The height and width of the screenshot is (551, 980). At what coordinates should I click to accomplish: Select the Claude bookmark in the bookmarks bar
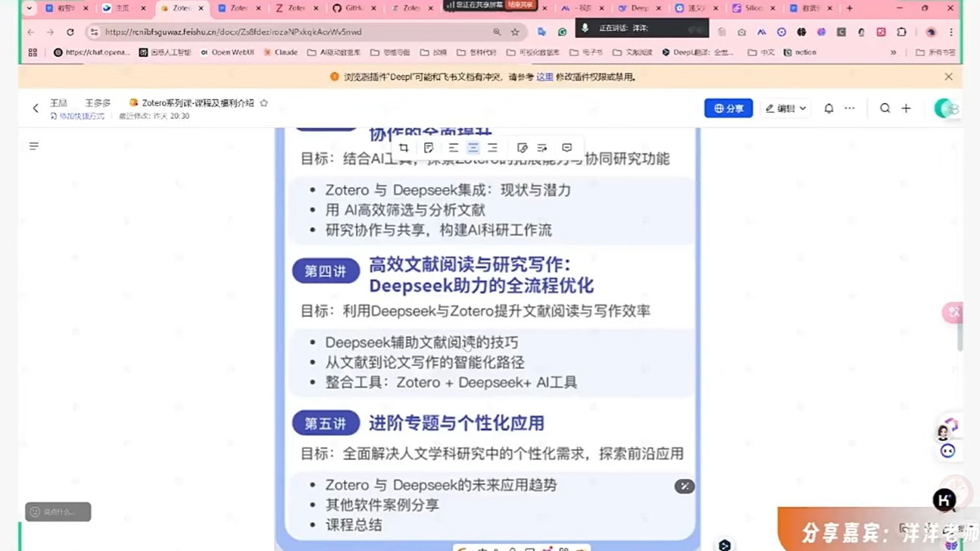280,52
